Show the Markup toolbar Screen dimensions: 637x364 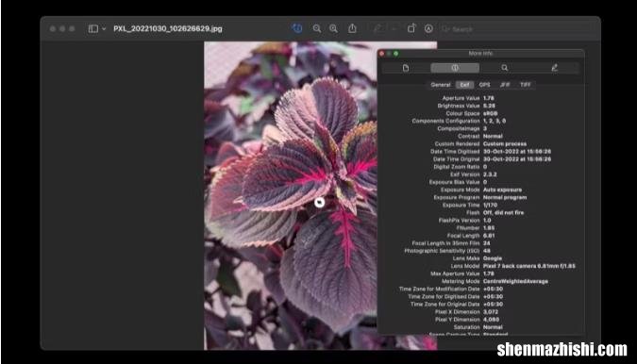[428, 28]
